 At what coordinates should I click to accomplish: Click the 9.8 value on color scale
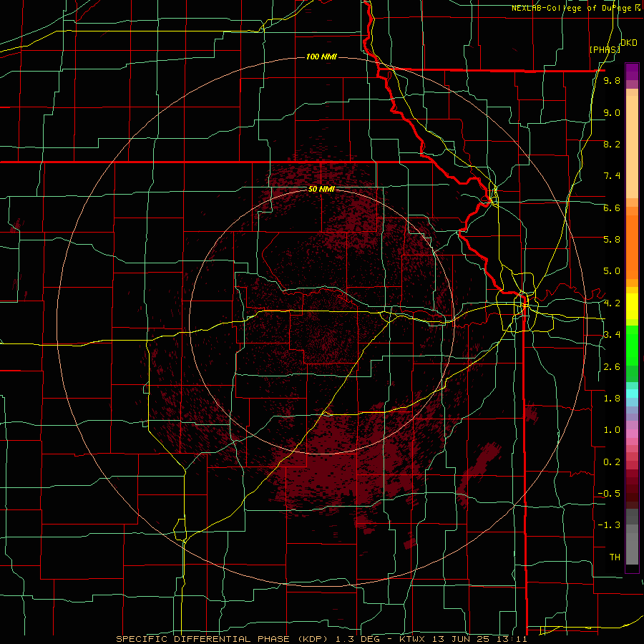click(x=612, y=81)
